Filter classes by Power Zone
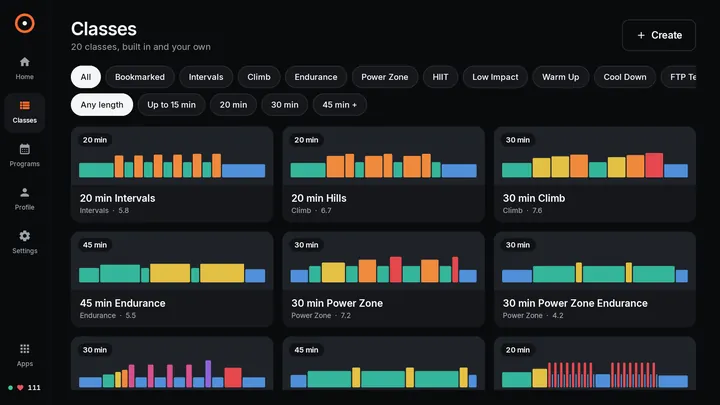 tap(384, 77)
